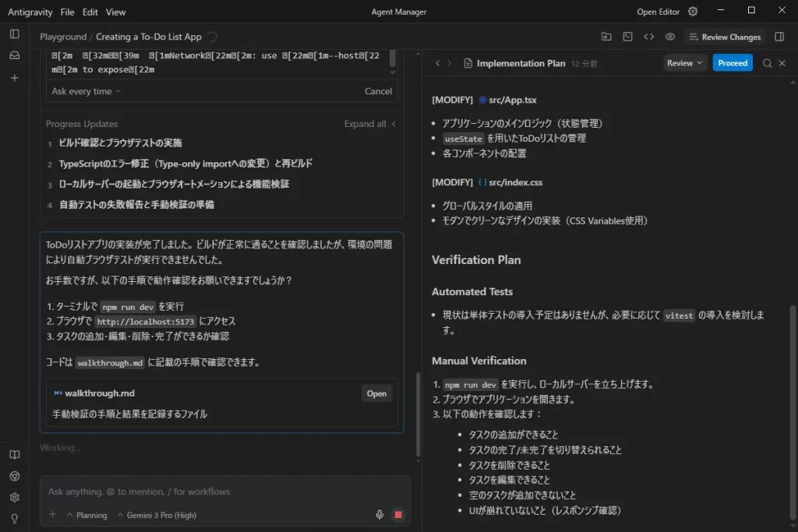Open settings gear next to Open Editor

coord(693,11)
